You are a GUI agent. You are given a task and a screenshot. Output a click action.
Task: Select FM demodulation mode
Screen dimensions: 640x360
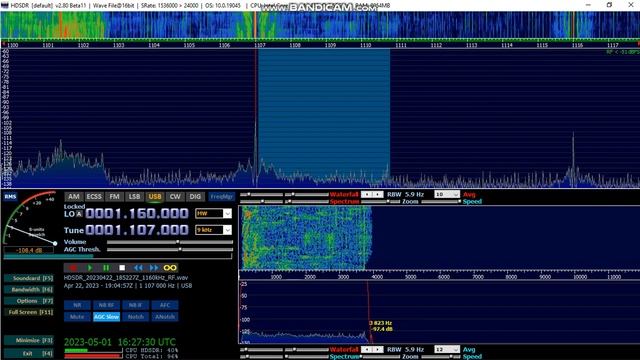tap(114, 197)
